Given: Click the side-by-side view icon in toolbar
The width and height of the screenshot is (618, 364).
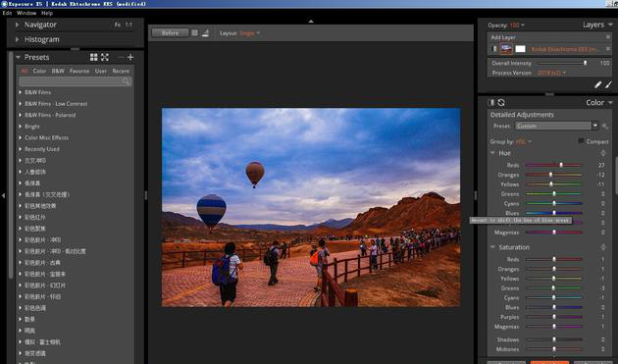Looking at the screenshot, I should pos(205,33).
